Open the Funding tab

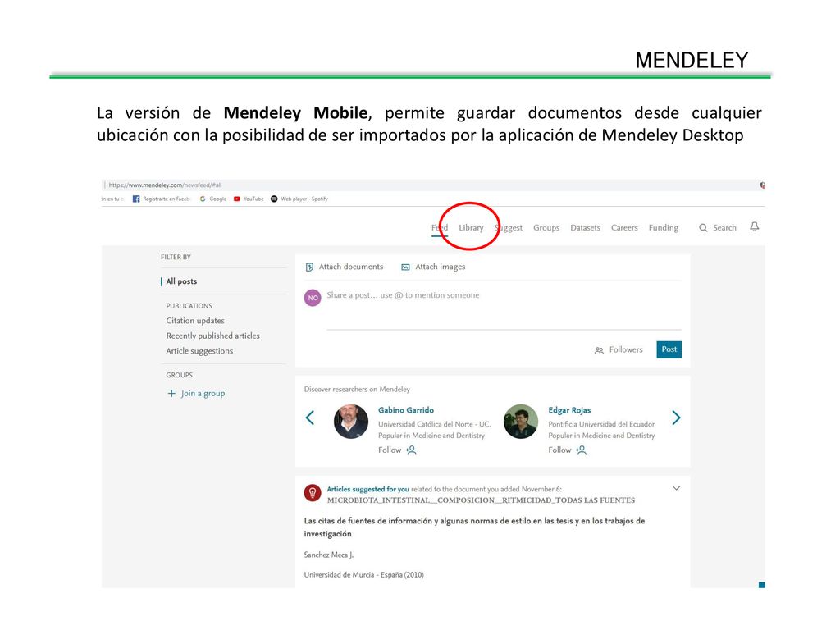pyautogui.click(x=663, y=228)
